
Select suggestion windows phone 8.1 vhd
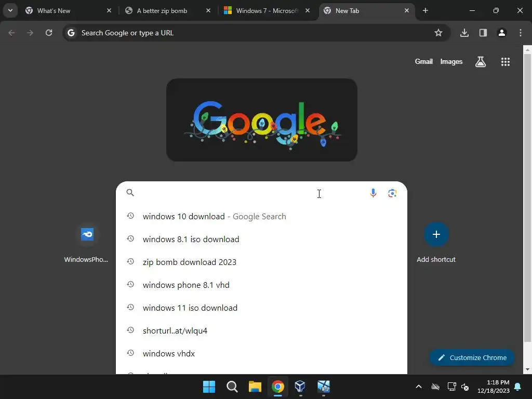[x=262, y=285]
